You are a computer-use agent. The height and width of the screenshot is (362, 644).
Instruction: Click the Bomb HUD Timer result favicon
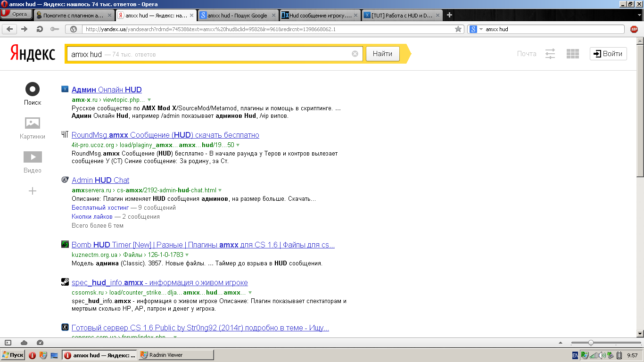(x=65, y=244)
